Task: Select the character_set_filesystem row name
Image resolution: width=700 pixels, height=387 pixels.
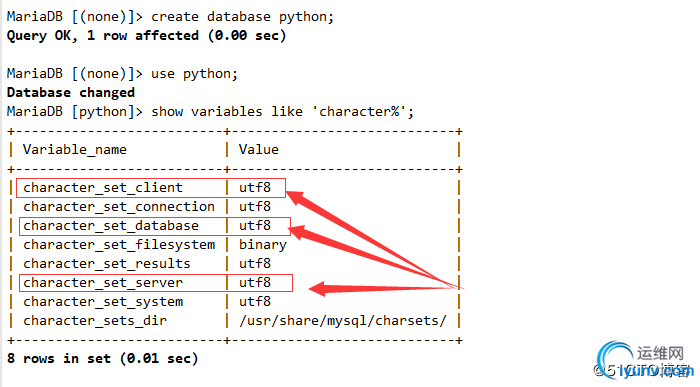Action: 119,245
